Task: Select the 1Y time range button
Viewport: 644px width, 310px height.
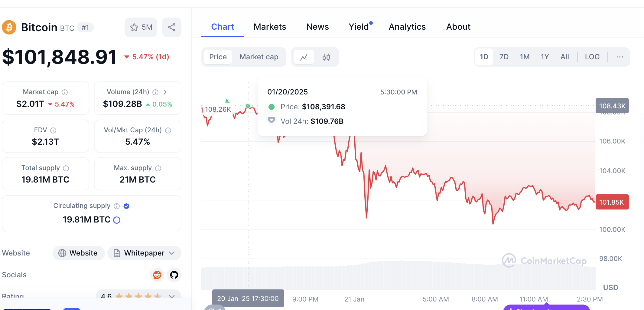Action: [545, 57]
